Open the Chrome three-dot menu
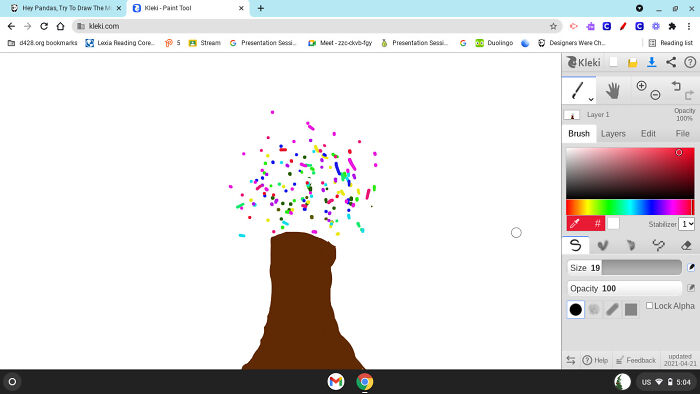 click(689, 26)
